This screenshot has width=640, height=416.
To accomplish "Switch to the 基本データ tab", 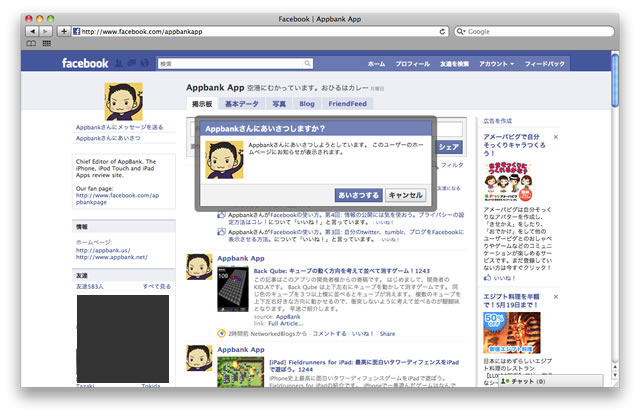I will 242,104.
